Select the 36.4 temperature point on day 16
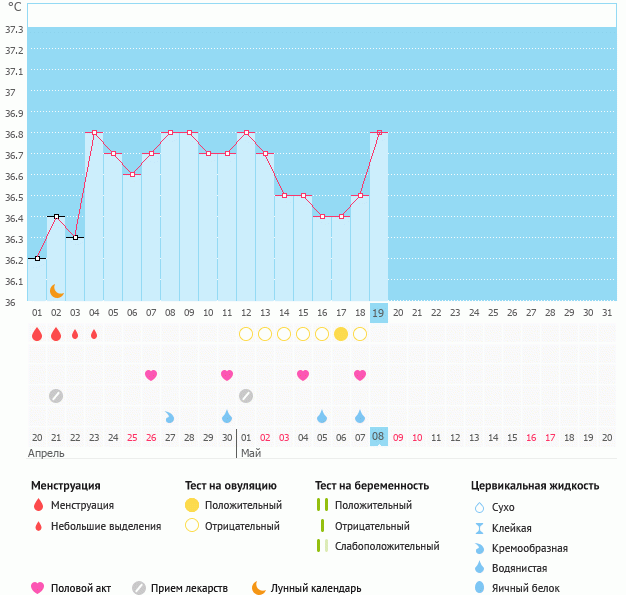Image resolution: width=626 pixels, height=595 pixels. tap(322, 216)
